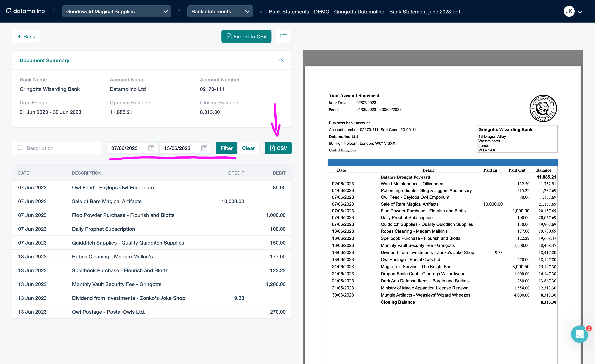Click the Gringotts Wizarding Bank name value

pyautogui.click(x=49, y=89)
